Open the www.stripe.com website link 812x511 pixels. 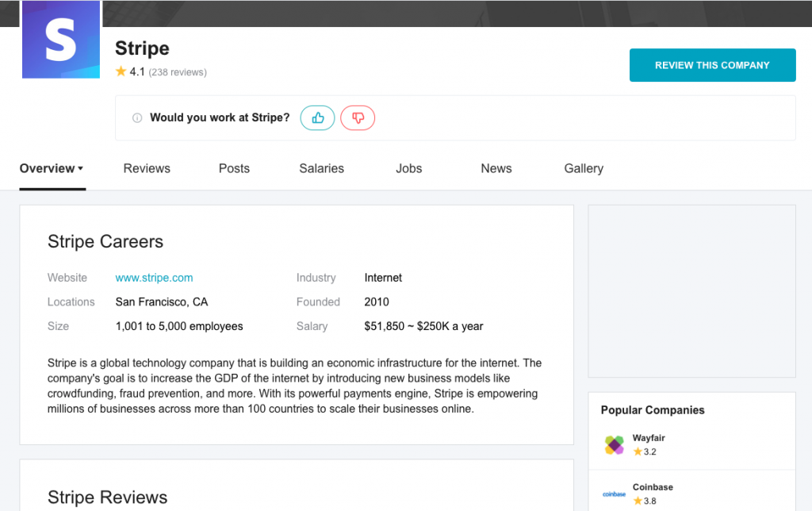(154, 278)
